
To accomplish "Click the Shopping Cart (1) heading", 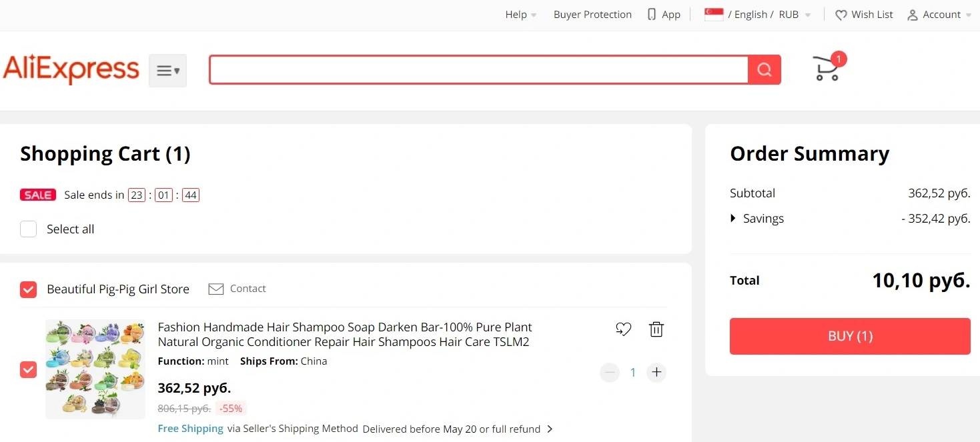I will (x=105, y=154).
